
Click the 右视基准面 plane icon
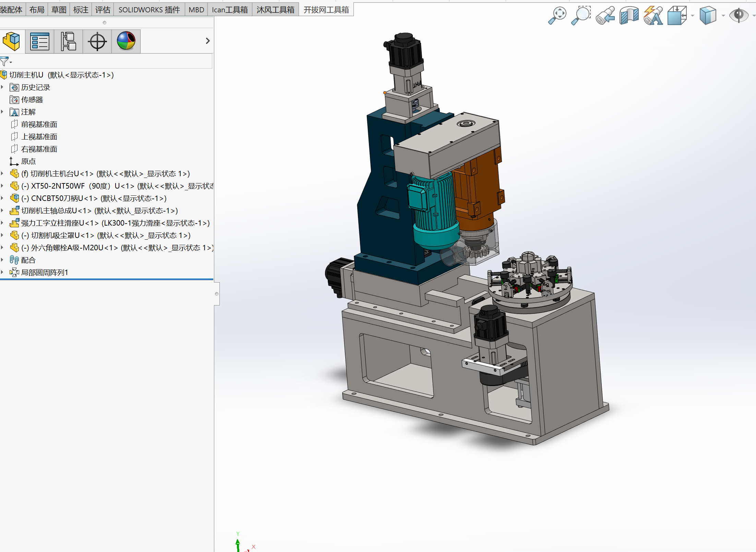[x=14, y=149]
